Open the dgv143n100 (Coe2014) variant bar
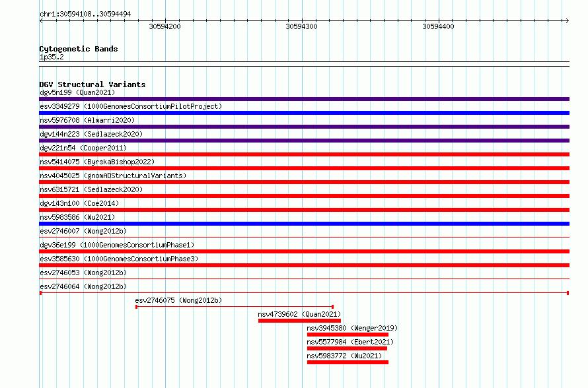The image size is (588, 388). tap(304, 210)
